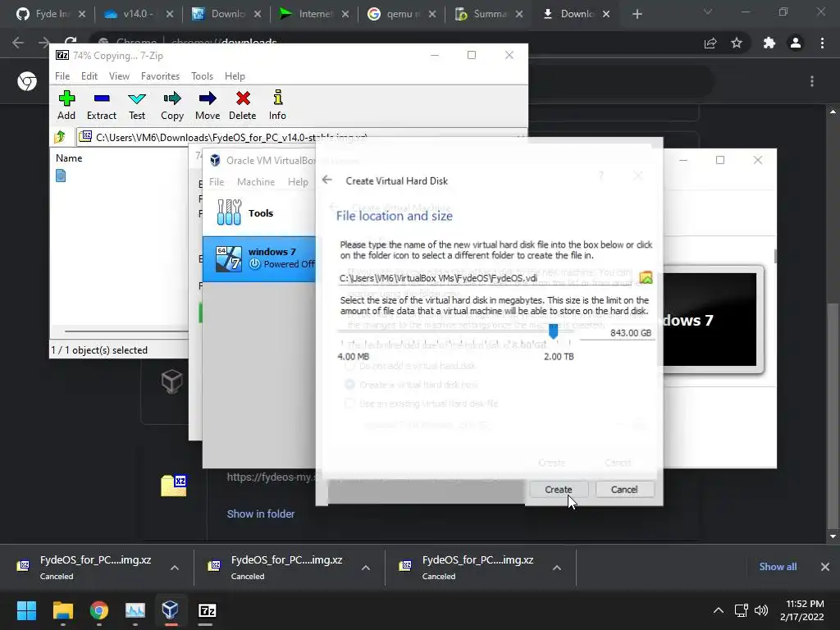The width and height of the screenshot is (840, 630).
Task: Open the 7-Zip File menu
Action: (x=62, y=76)
